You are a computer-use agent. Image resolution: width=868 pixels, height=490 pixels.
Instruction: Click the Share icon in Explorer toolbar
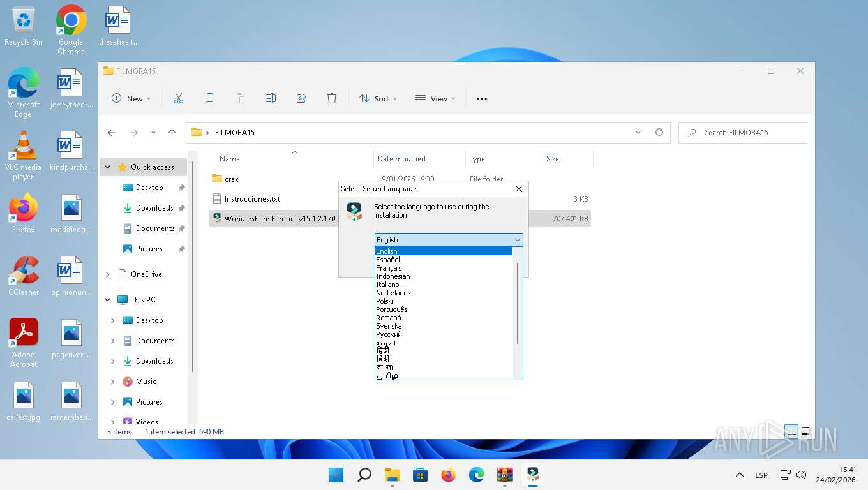click(x=301, y=98)
